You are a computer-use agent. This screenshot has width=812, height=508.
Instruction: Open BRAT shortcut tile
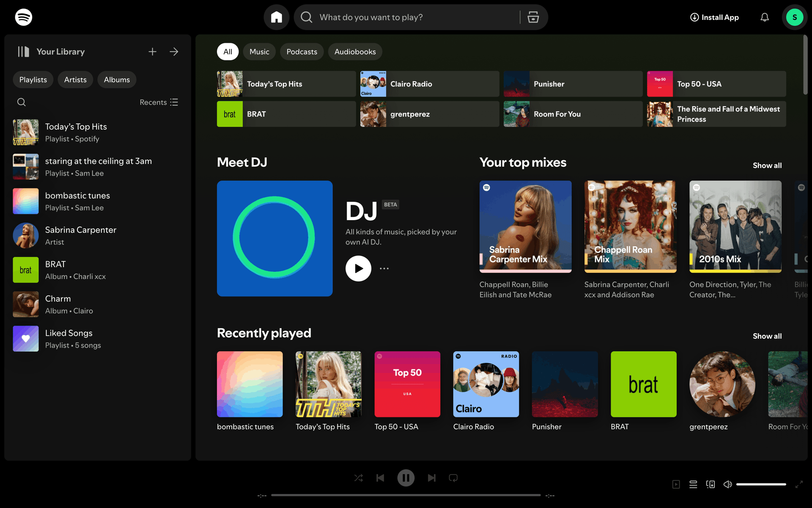coord(286,114)
